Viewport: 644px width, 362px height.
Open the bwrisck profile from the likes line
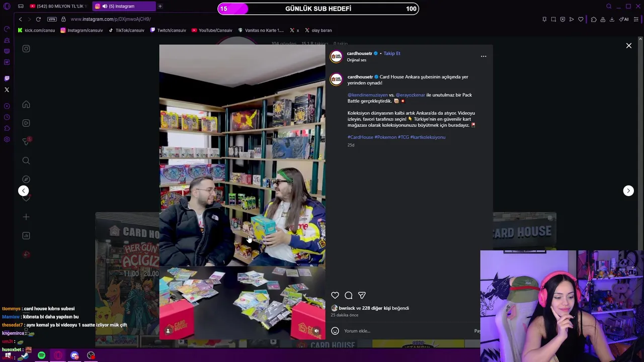click(347, 308)
